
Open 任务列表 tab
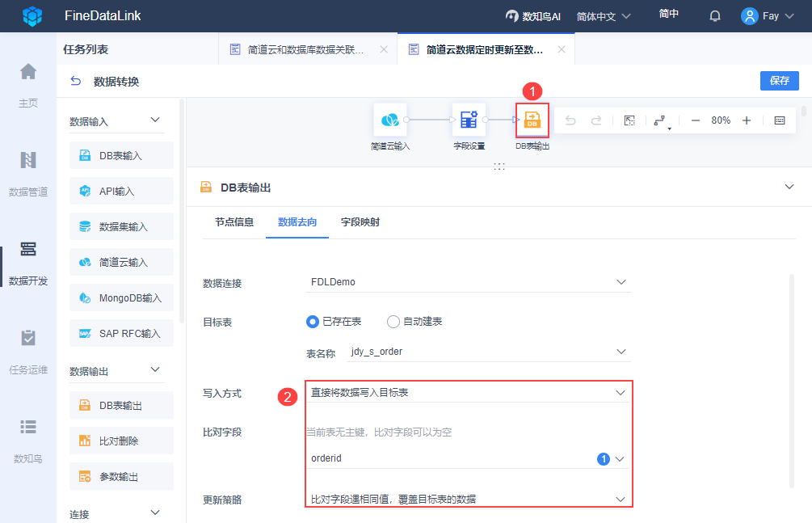[86, 49]
